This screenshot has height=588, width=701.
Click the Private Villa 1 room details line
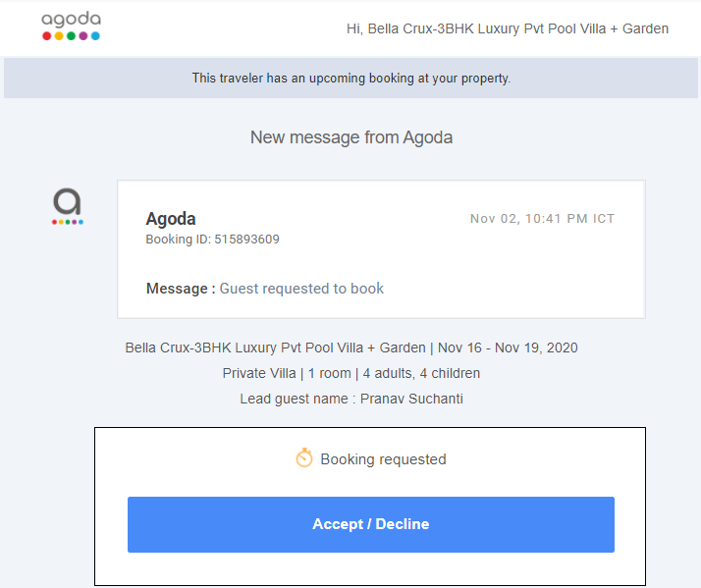(350, 373)
